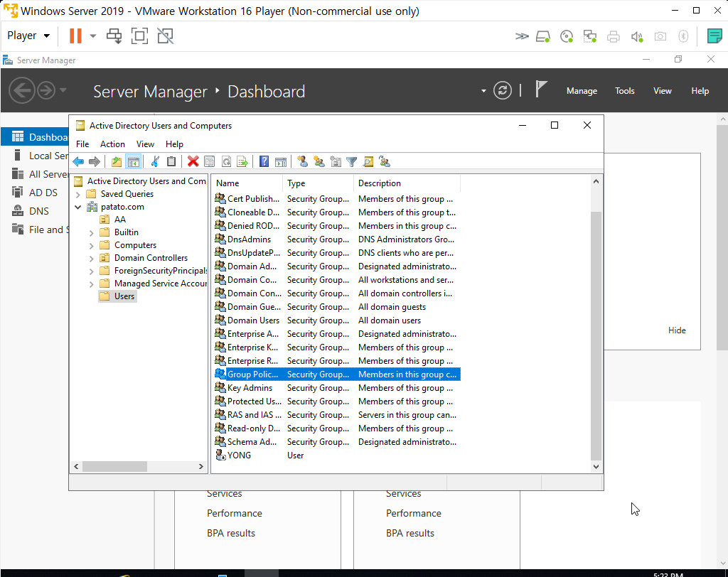
Task: Click the blue Help question mark icon
Action: (264, 161)
